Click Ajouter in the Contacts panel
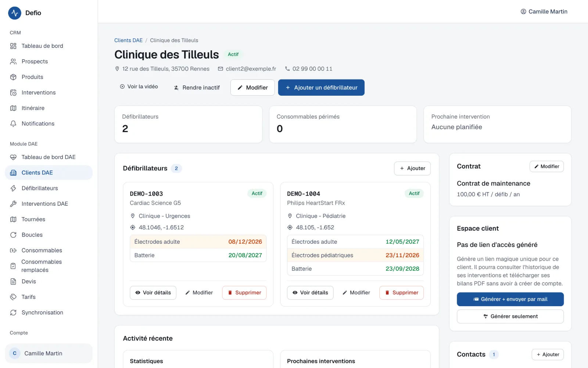This screenshot has height=368, width=588. pos(548,354)
